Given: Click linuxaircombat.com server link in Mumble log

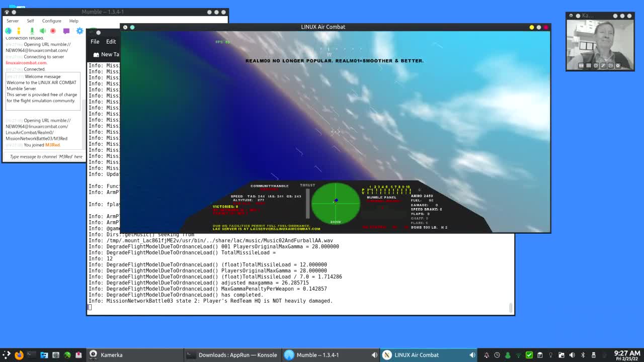Looking at the screenshot, I should click(26, 63).
